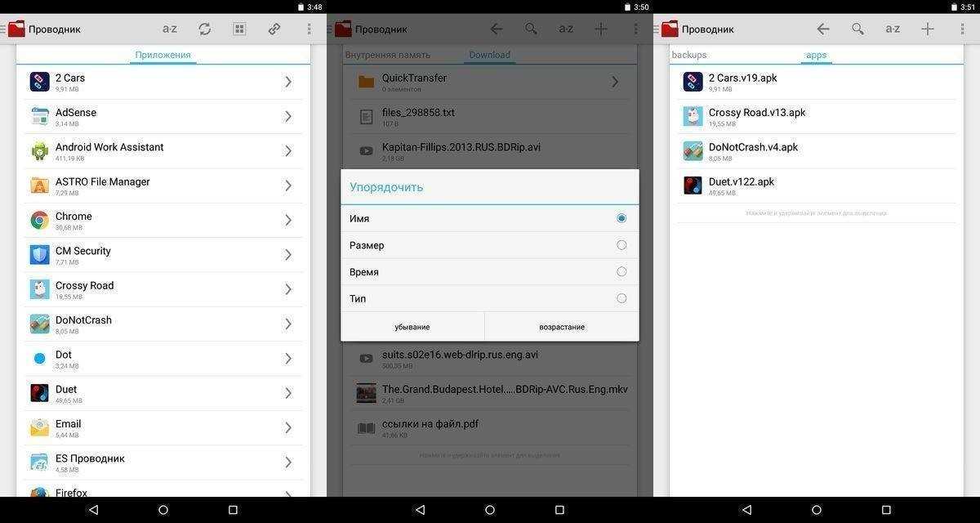Select the Время sort option

tap(621, 271)
